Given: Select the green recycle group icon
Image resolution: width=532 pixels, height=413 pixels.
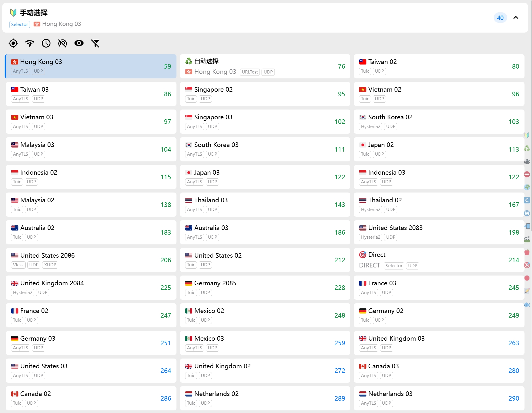Looking at the screenshot, I should (x=527, y=148).
